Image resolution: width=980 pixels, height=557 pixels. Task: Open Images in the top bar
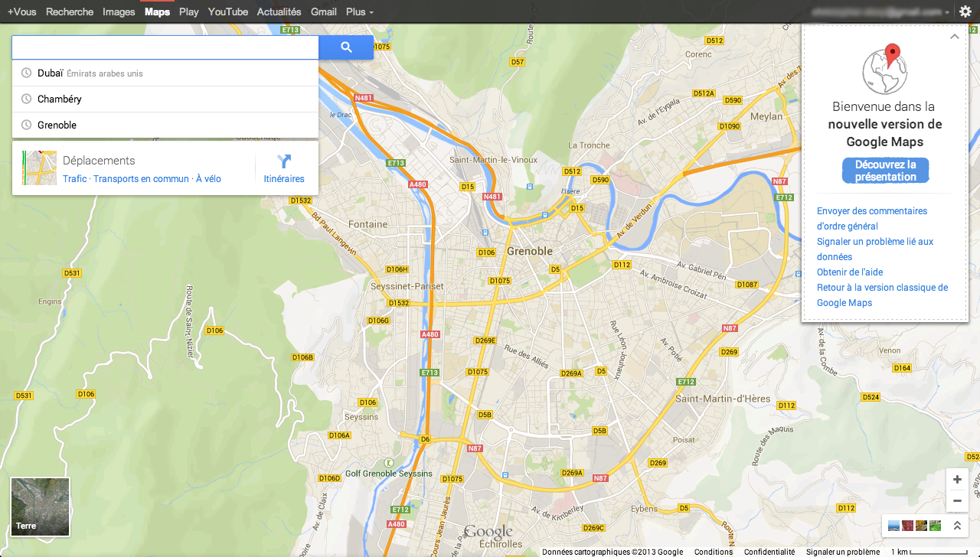point(119,12)
